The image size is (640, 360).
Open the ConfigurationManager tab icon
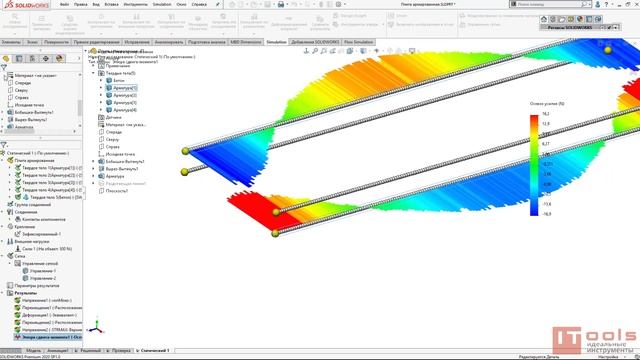click(x=32, y=58)
